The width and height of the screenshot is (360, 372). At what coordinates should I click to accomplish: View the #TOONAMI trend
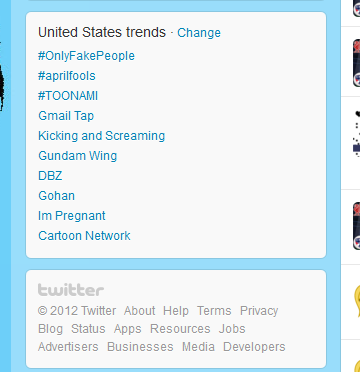[68, 96]
